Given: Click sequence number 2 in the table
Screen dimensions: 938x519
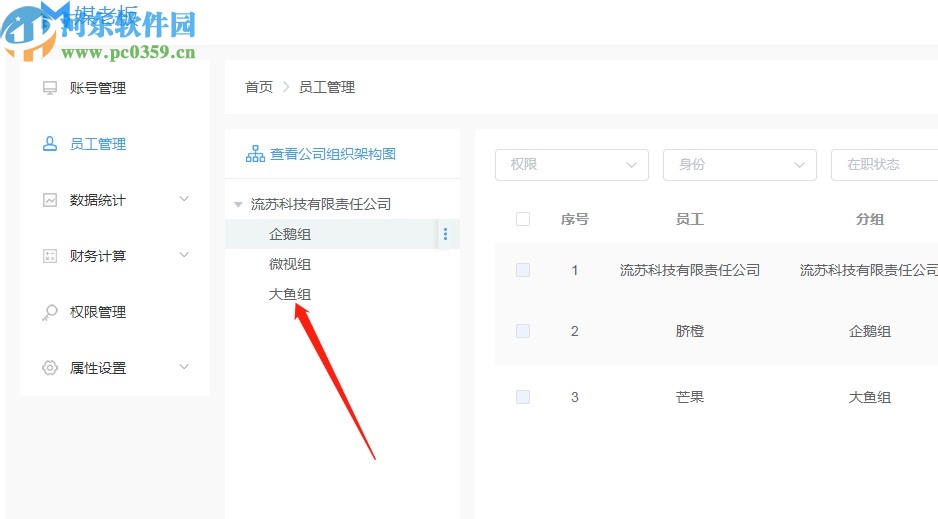Looking at the screenshot, I should (575, 331).
